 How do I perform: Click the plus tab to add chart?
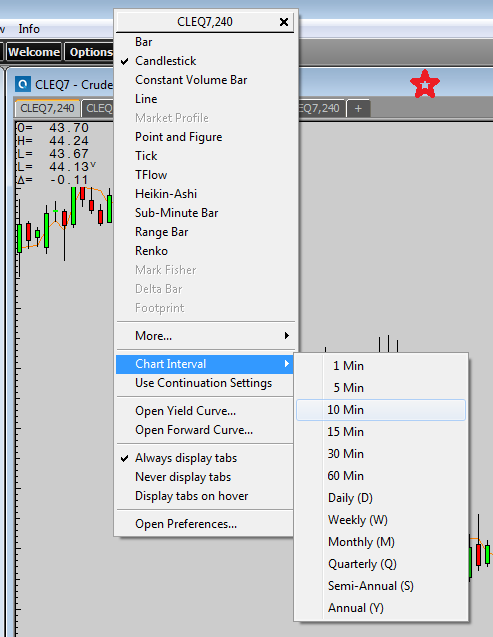tap(358, 108)
